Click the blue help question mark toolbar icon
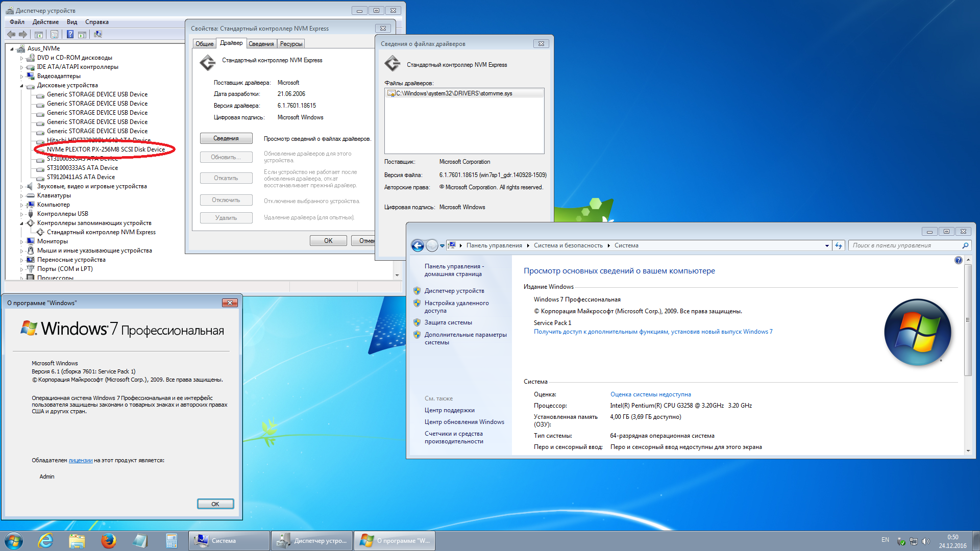Image resolution: width=980 pixels, height=551 pixels. pos(70,34)
